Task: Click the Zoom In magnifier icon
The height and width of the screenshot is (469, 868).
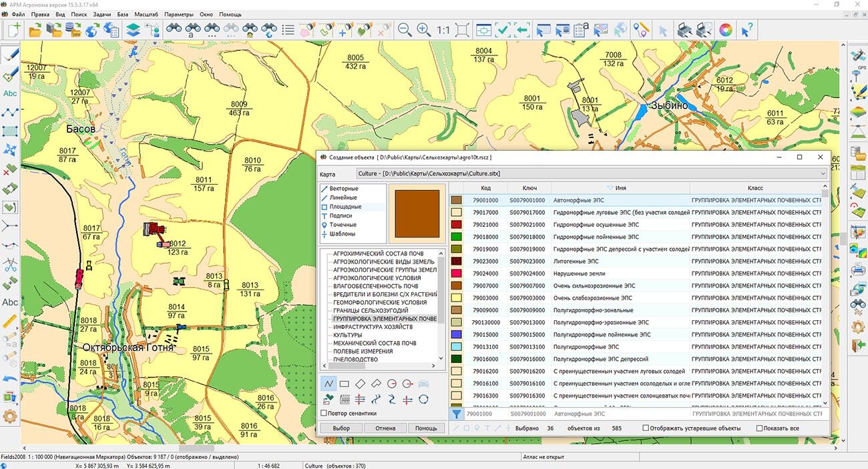Action: pos(424,30)
